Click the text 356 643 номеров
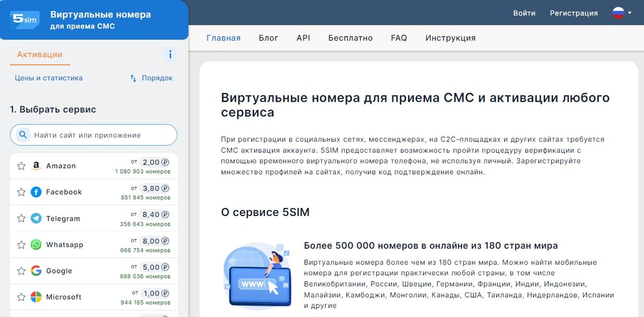Screen dimensions: 644x317 [x=145, y=224]
